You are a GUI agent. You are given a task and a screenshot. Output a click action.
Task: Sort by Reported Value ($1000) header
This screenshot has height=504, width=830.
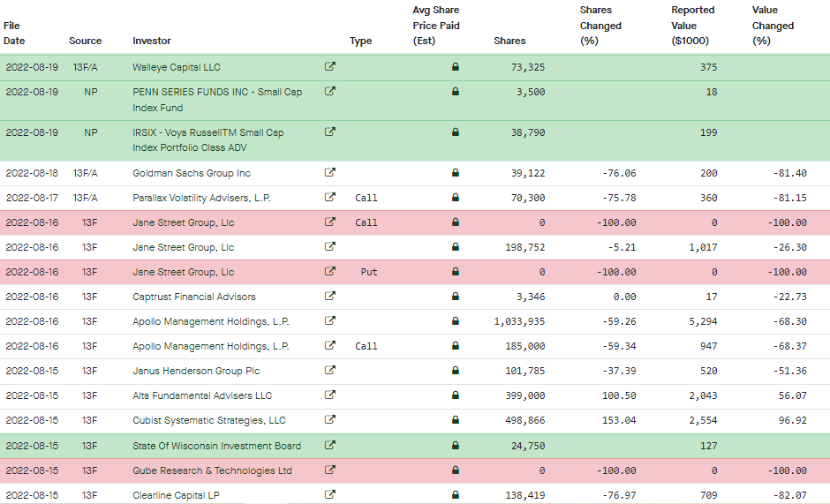(x=692, y=26)
